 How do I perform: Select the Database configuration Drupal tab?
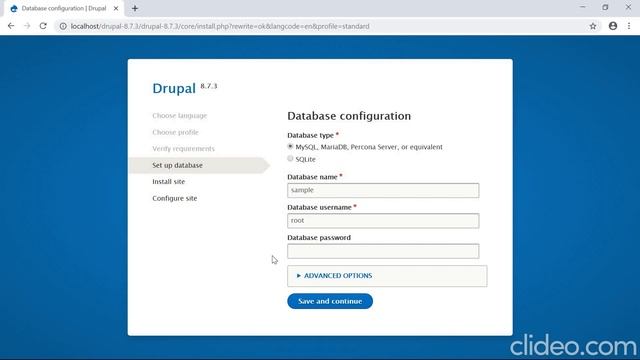tap(64, 8)
